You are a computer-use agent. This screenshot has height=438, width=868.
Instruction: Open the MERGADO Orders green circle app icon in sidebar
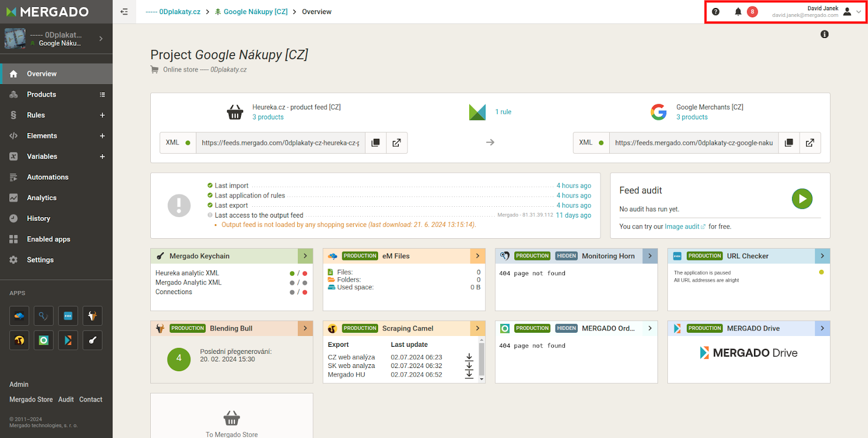(43, 340)
